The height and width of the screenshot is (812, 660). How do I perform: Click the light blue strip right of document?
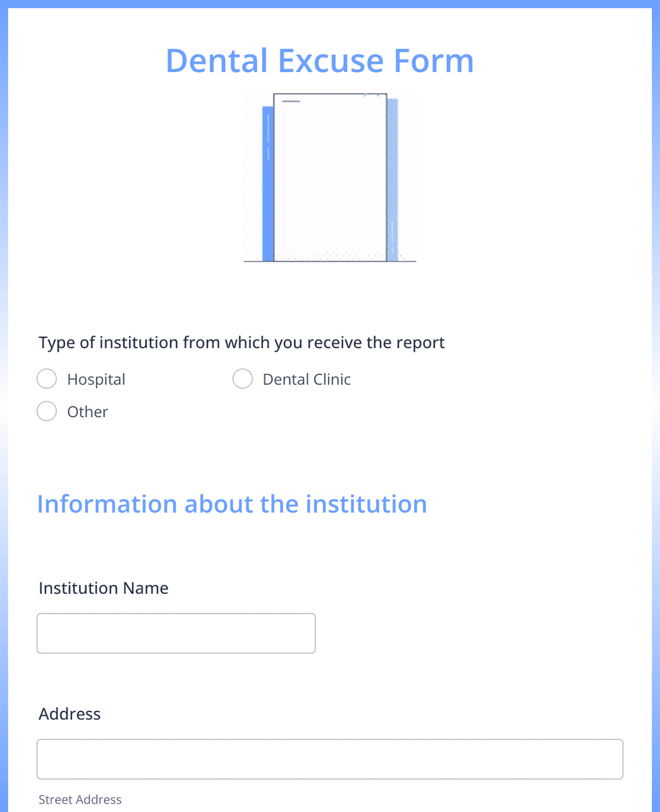tap(393, 177)
